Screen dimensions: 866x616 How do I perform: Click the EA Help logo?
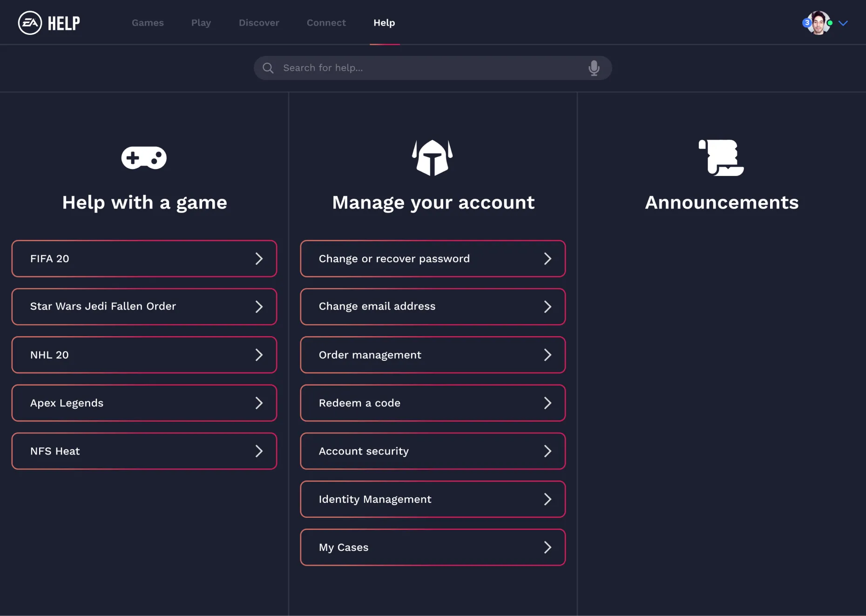[49, 23]
